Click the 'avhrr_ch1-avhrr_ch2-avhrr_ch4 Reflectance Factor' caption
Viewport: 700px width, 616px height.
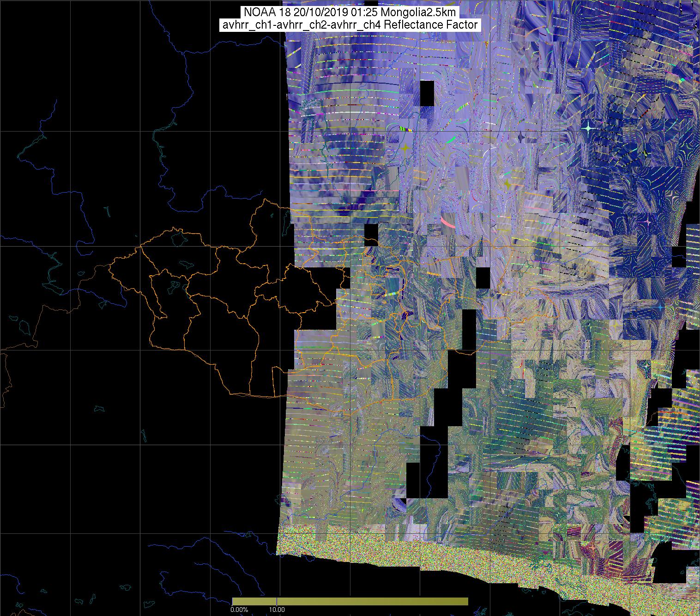pyautogui.click(x=350, y=25)
